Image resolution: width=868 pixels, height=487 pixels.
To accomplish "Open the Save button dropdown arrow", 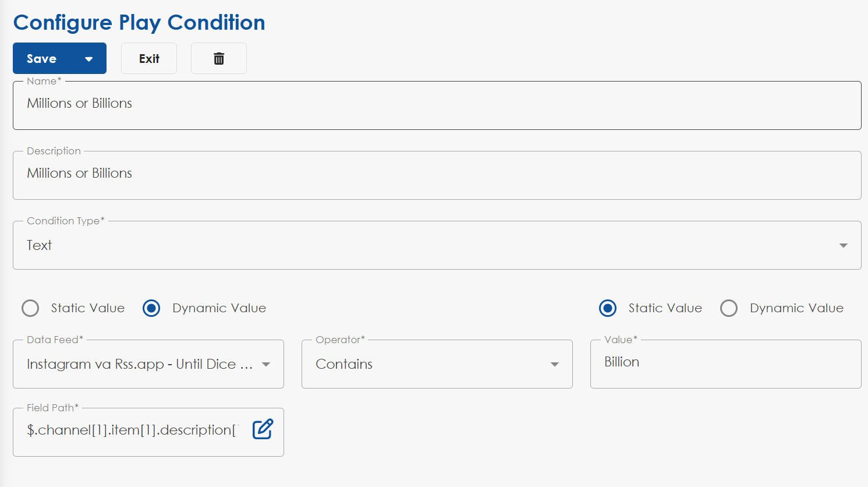I will [89, 59].
